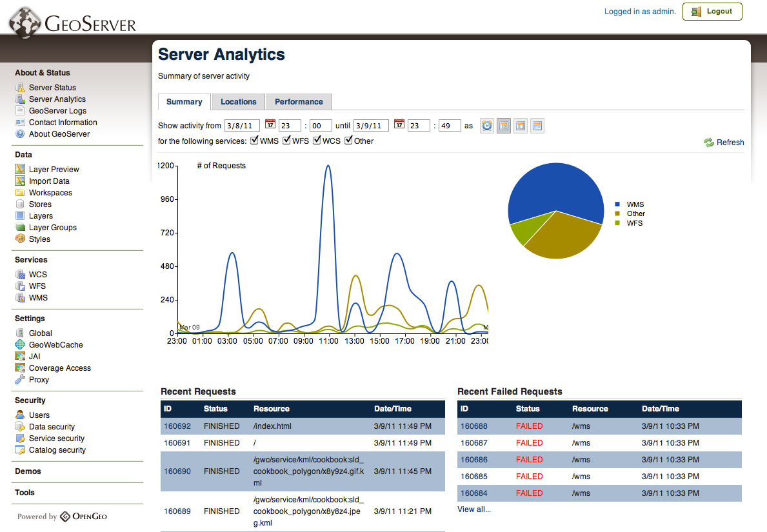This screenshot has height=532, width=767.
Task: Click the Layer Preview icon
Action: click(20, 170)
